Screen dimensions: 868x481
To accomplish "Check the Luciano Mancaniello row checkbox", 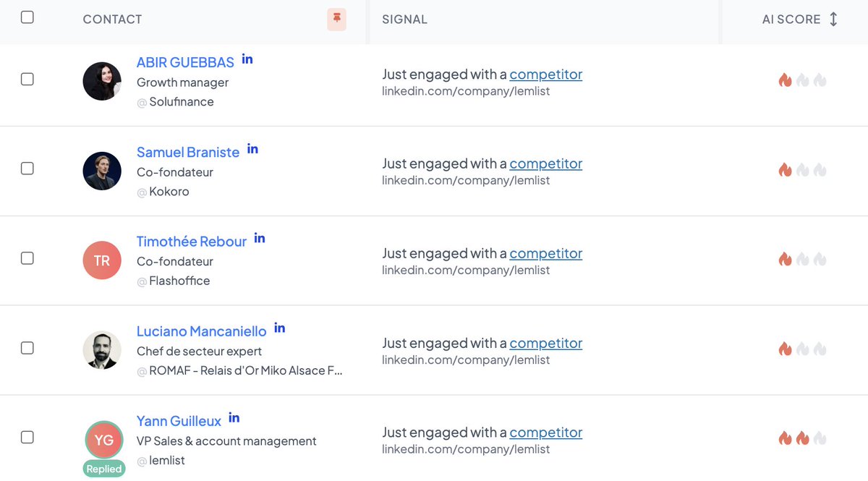I will (x=27, y=348).
